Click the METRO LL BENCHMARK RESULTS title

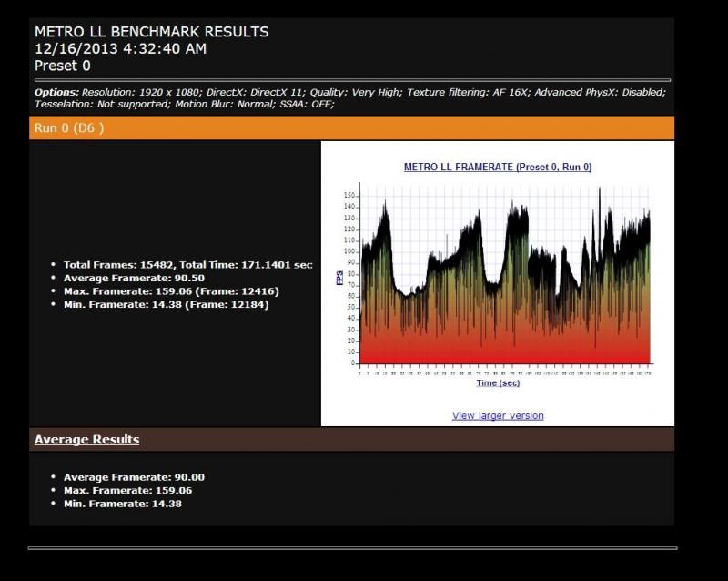[x=151, y=32]
